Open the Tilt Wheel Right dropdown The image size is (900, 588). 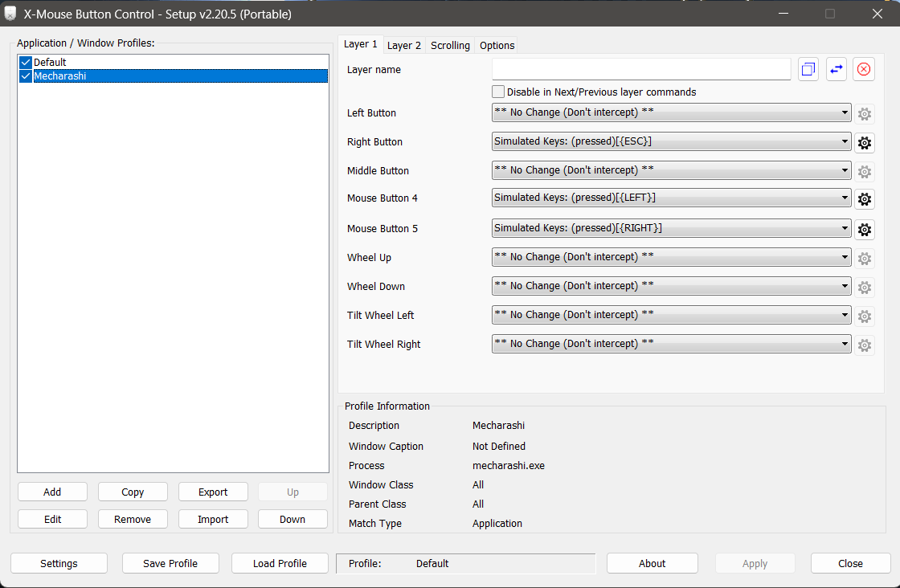coord(671,345)
